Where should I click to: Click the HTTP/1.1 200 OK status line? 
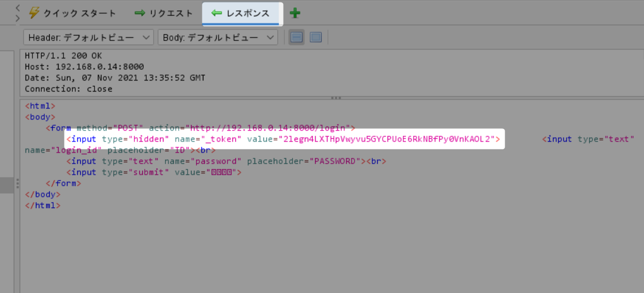(64, 56)
